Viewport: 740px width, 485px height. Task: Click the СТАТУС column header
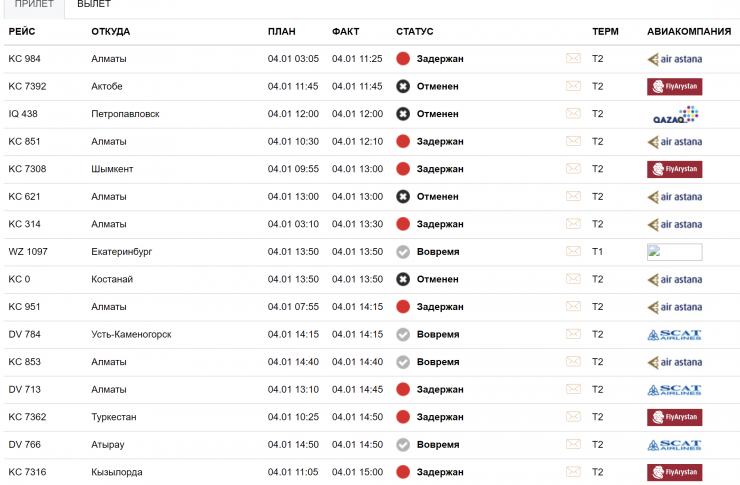click(x=415, y=32)
